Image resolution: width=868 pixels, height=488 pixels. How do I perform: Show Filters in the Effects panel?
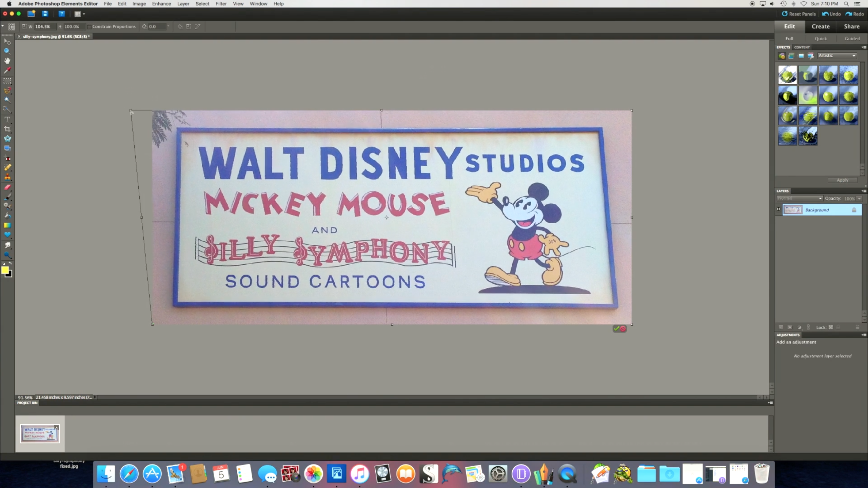pos(782,56)
